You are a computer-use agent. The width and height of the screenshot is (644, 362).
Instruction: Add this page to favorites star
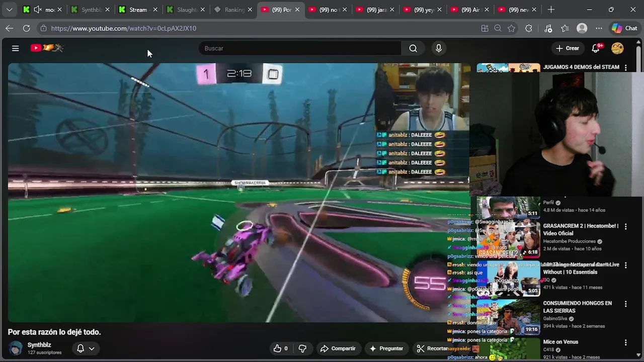point(511,29)
